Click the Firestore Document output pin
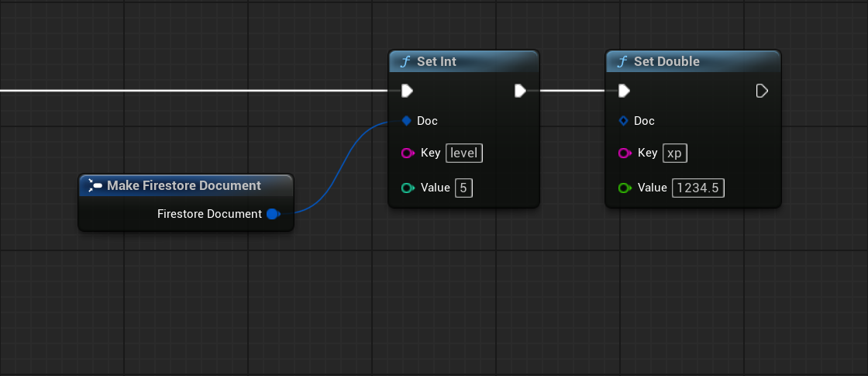The height and width of the screenshot is (376, 868). pyautogui.click(x=272, y=214)
